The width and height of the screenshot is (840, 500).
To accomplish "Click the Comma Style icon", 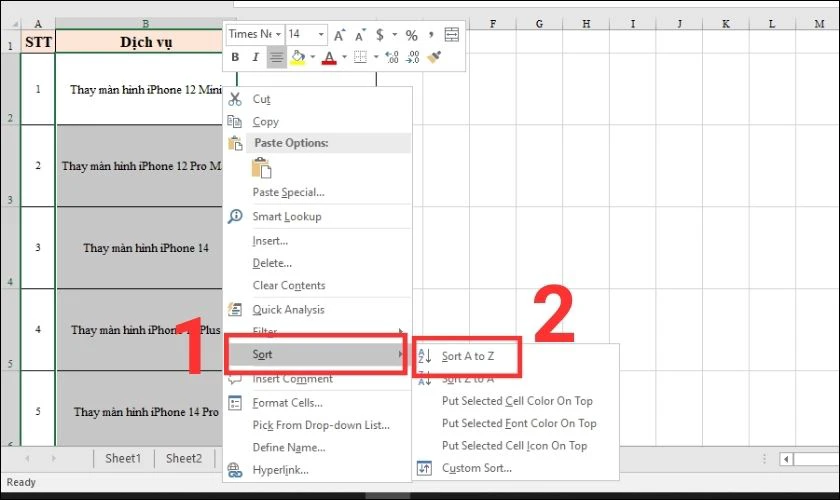I will point(431,35).
